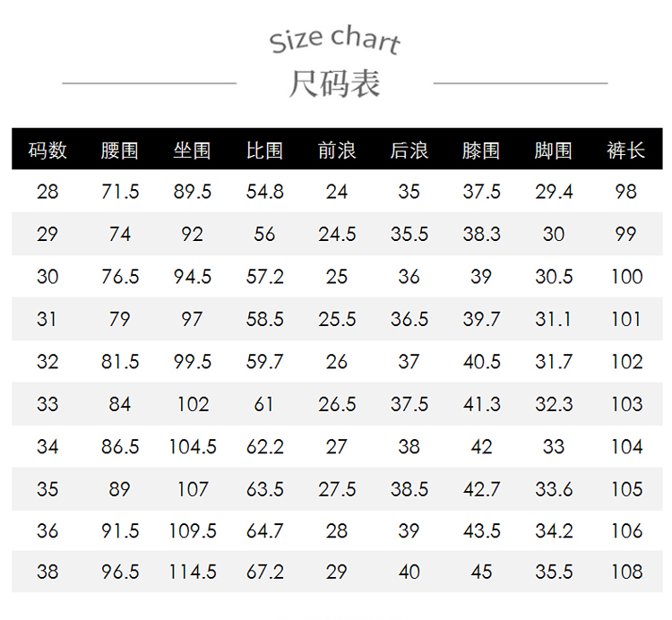This screenshot has height=620, width=672.
Task: Select the 裤长 column header
Action: (x=626, y=150)
